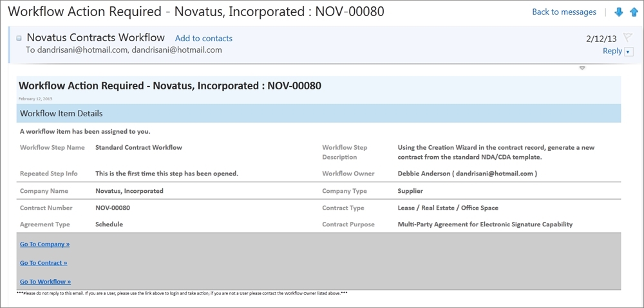Open the Go To Contract link

tap(44, 263)
